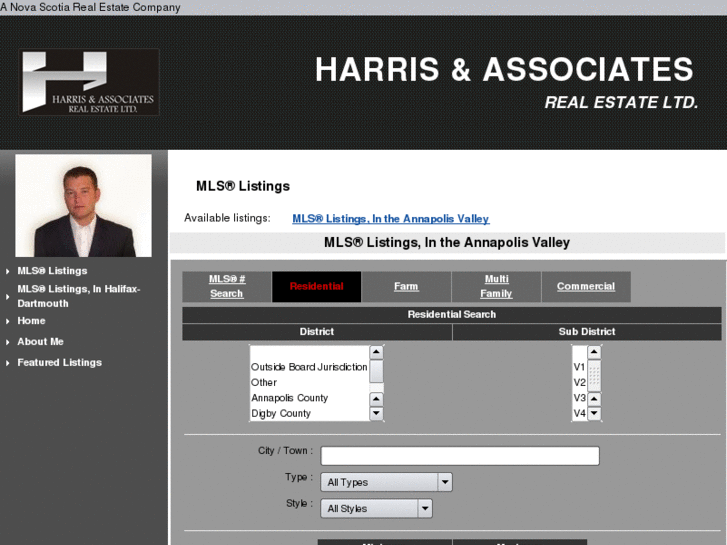
Task: Click Sub District scrollbar thumb
Action: [x=594, y=376]
